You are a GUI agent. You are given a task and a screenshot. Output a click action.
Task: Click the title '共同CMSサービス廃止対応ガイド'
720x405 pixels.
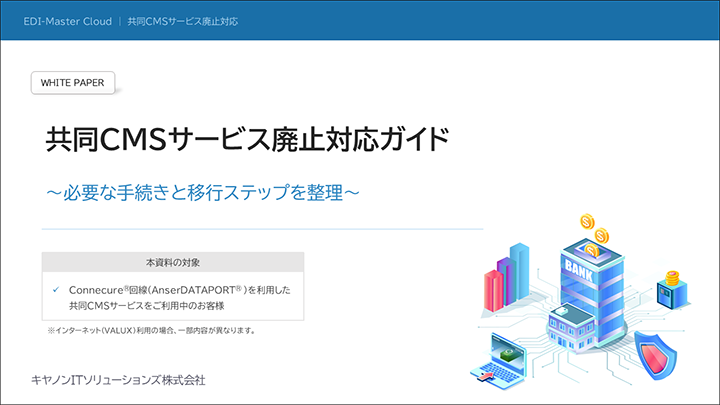[247, 139]
